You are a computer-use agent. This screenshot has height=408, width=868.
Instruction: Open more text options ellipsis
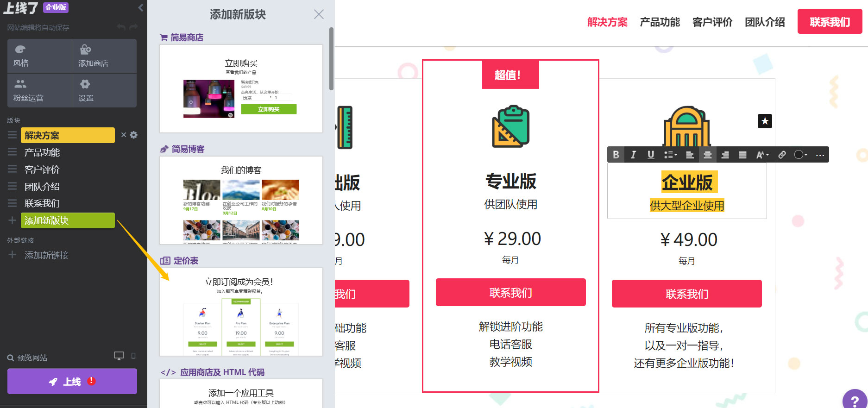pos(820,155)
